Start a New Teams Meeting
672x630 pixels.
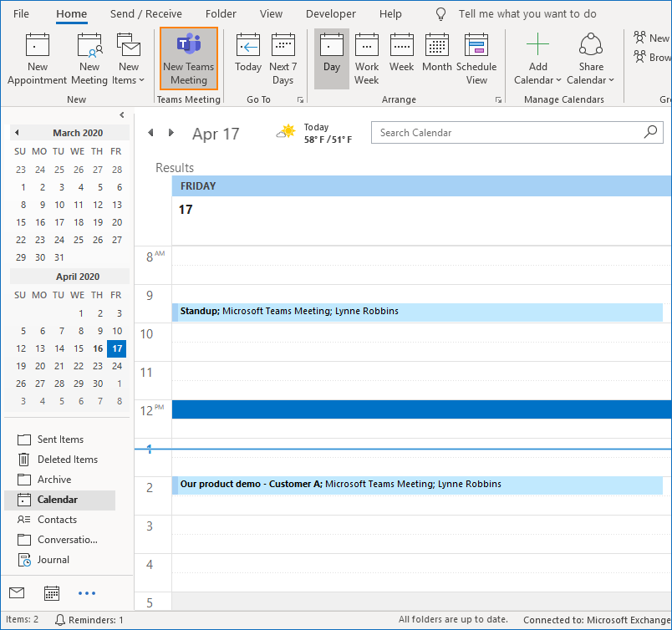point(189,58)
